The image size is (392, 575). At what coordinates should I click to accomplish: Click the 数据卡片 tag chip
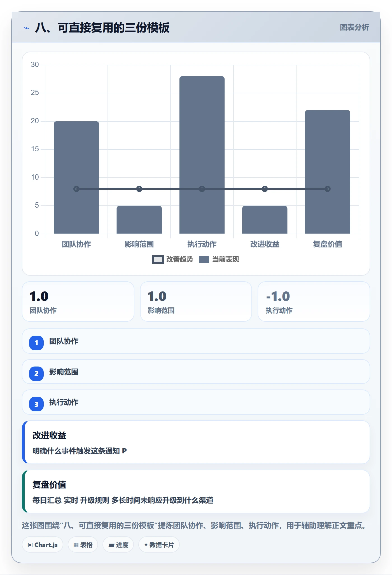point(159,545)
